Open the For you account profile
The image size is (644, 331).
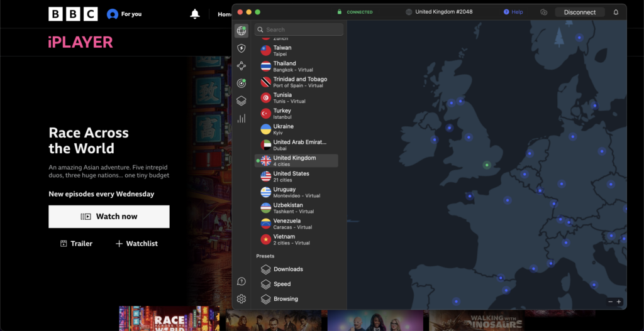124,14
